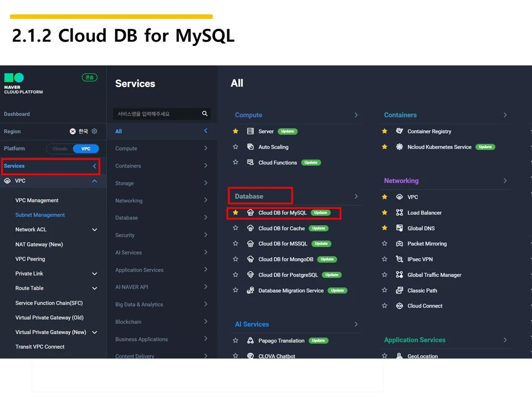Click the Cloud Functions icon
This screenshot has height=399, width=532.
click(250, 162)
